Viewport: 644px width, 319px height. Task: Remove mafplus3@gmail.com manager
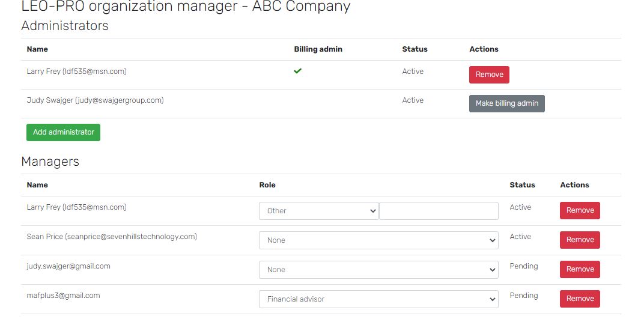(580, 299)
